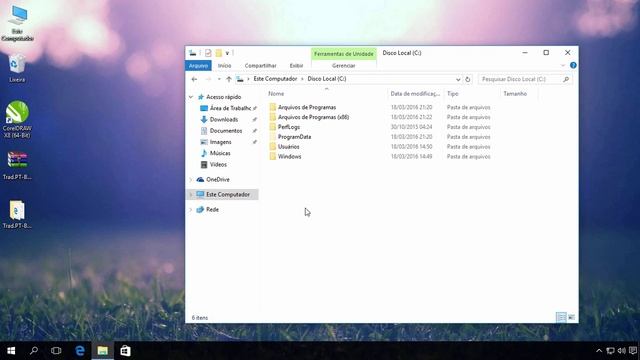Screen dimensions: 640x360
Task: Select Acesso rápido in the navigation pane
Action: tap(223, 97)
